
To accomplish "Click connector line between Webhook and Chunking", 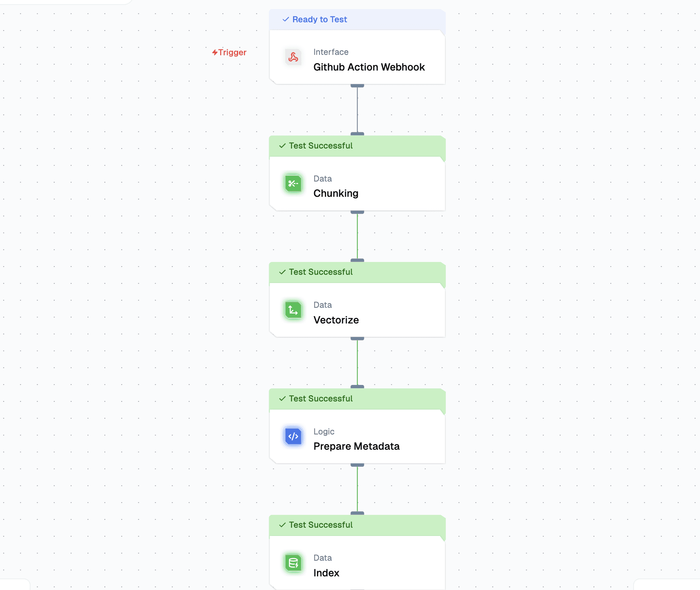I will (357, 109).
